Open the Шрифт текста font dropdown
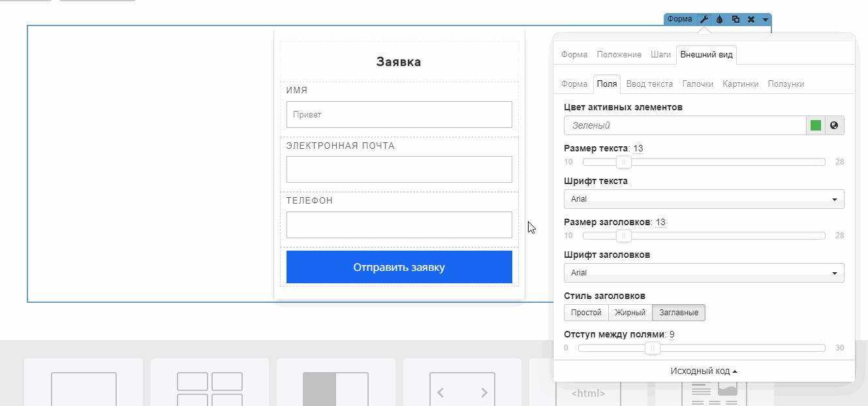This screenshot has width=868, height=406. (x=704, y=199)
